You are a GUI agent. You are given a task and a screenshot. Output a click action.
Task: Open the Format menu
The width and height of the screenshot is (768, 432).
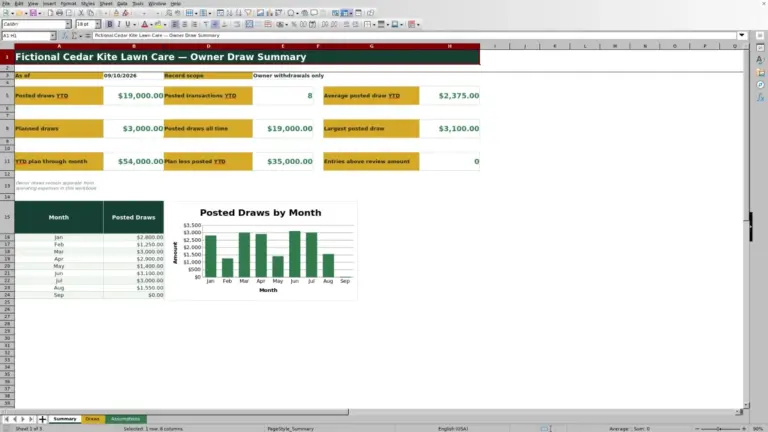[x=68, y=3]
